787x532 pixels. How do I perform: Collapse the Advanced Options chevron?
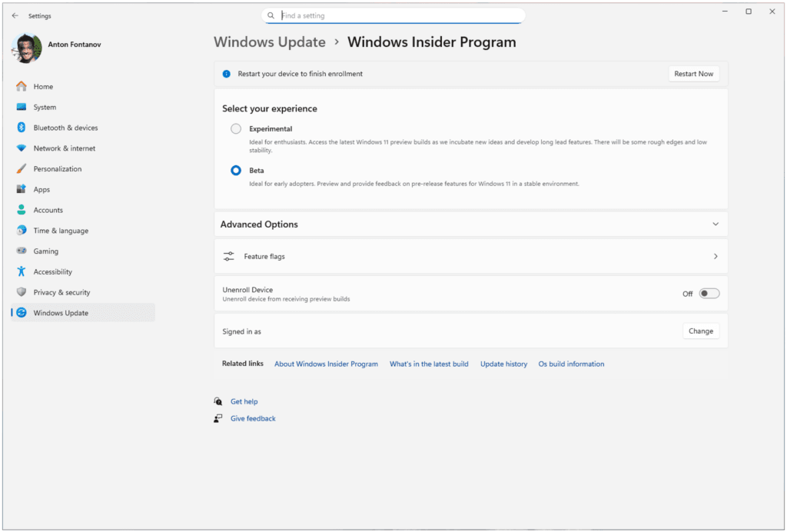coord(716,224)
